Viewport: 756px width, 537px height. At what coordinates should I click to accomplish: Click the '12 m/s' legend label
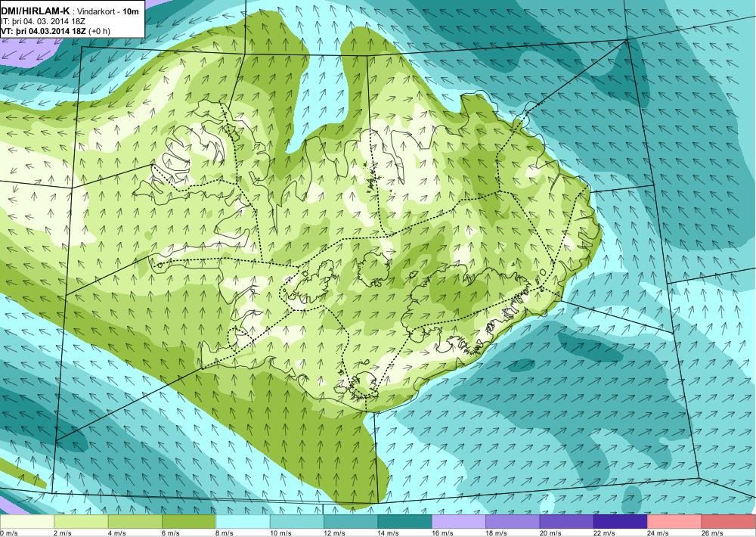coord(335,533)
